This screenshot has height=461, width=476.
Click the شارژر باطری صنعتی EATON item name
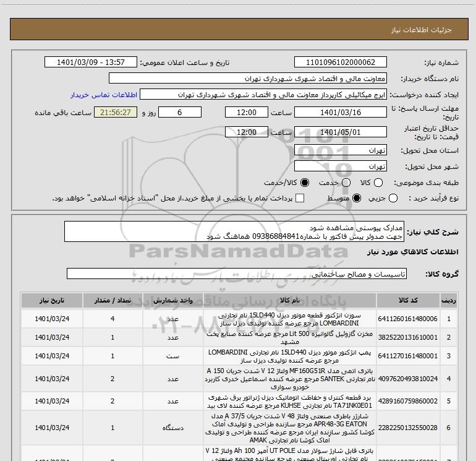(289, 428)
